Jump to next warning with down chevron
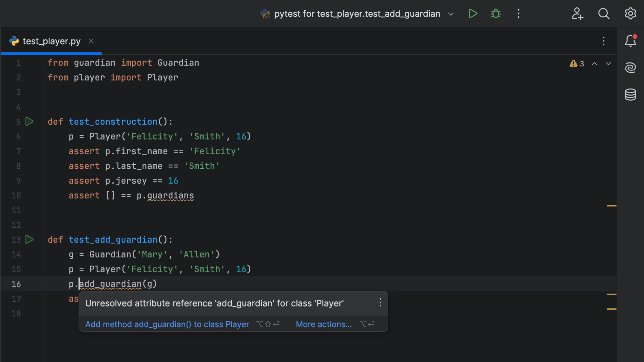 coord(608,64)
